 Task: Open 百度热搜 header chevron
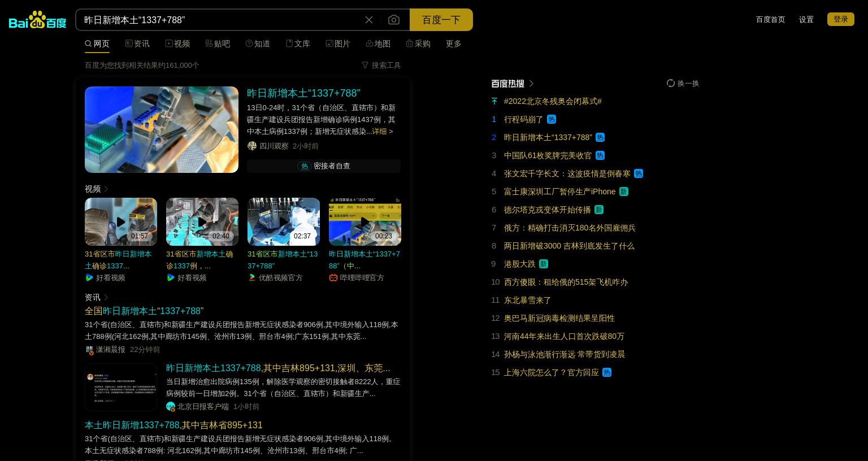[531, 83]
